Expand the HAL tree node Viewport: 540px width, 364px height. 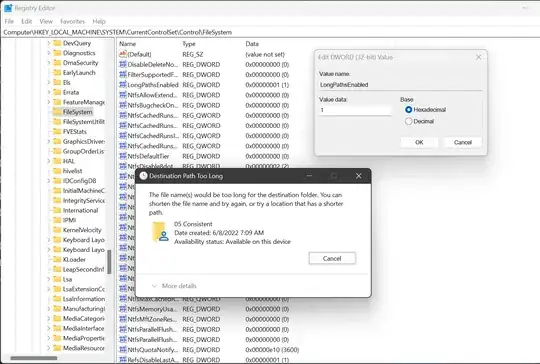pyautogui.click(x=49, y=161)
